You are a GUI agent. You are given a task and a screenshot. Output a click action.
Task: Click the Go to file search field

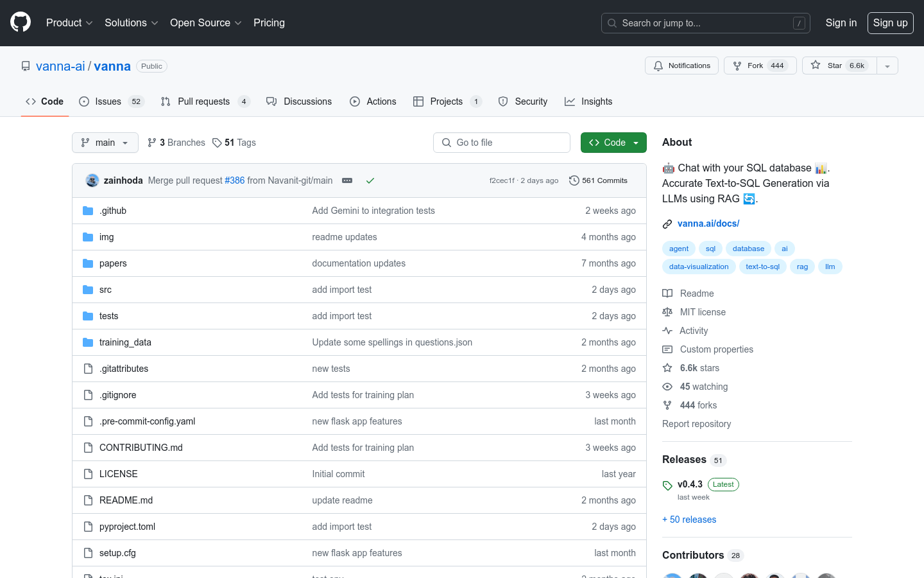(x=502, y=143)
